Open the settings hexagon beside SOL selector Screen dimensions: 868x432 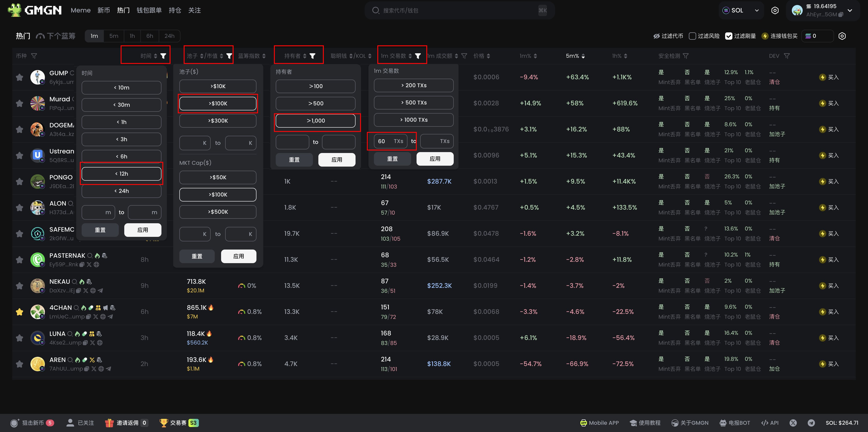click(775, 10)
